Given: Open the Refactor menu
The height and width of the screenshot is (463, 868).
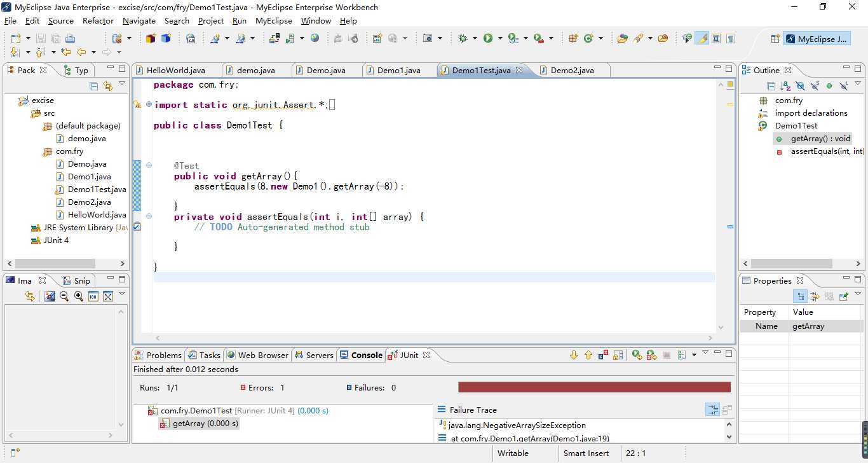Looking at the screenshot, I should click(98, 20).
